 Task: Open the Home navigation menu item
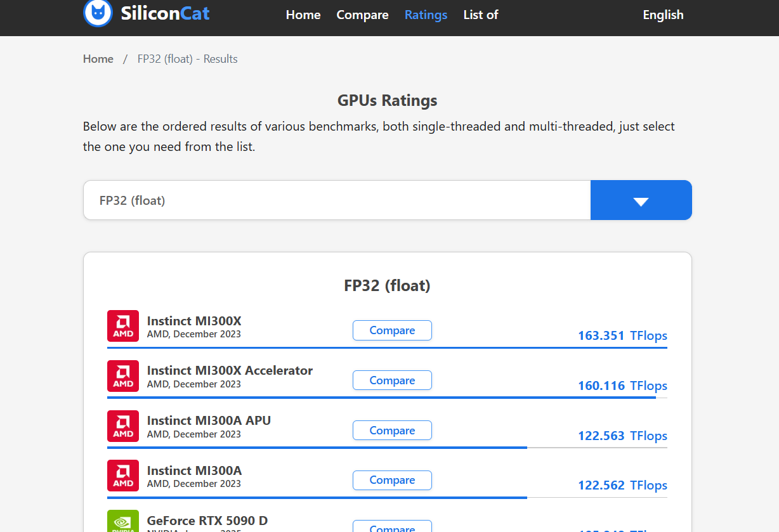pyautogui.click(x=303, y=15)
